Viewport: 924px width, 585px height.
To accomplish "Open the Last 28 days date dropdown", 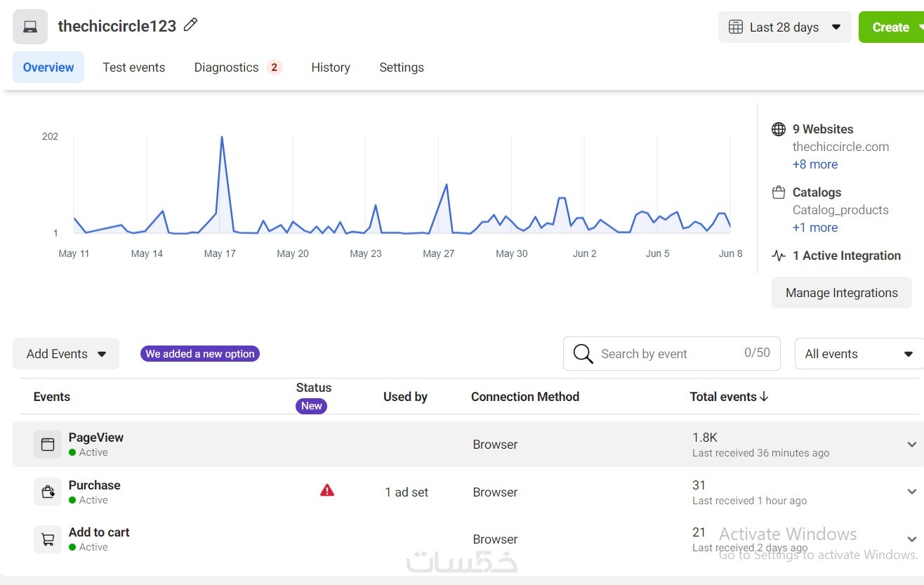I will point(784,27).
